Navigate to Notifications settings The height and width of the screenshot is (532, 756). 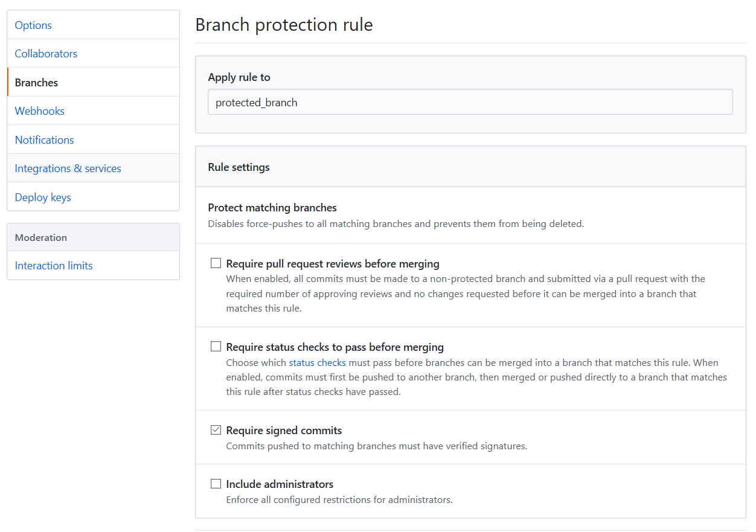click(x=44, y=139)
